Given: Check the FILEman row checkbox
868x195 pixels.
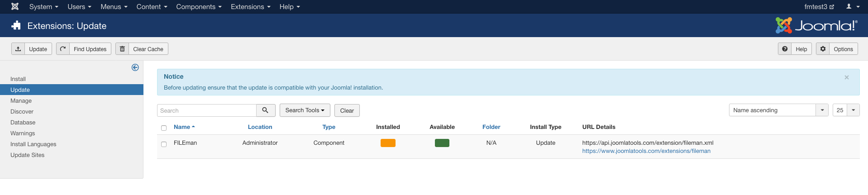Looking at the screenshot, I should click(x=164, y=144).
